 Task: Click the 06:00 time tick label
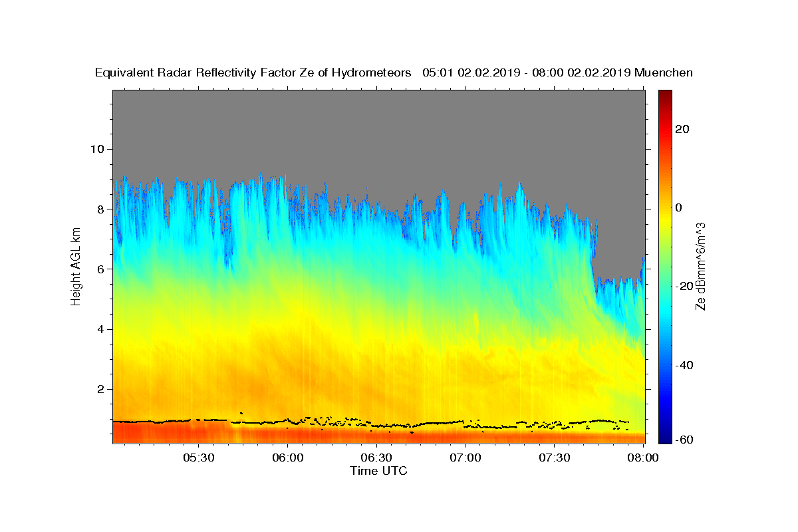(x=287, y=458)
